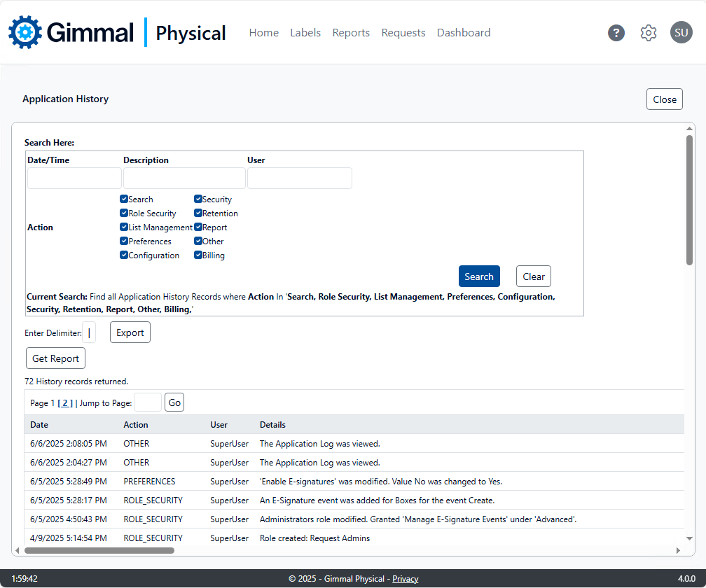Open the help question mark icon
The height and width of the screenshot is (588, 706).
coord(616,33)
